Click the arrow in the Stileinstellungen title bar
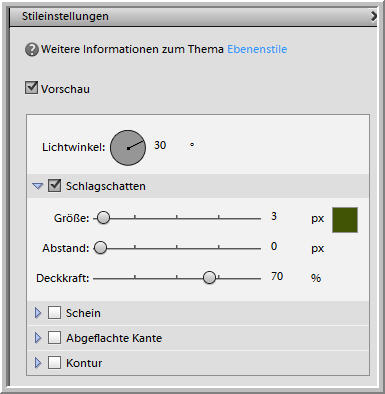The width and height of the screenshot is (385, 394). (x=374, y=16)
